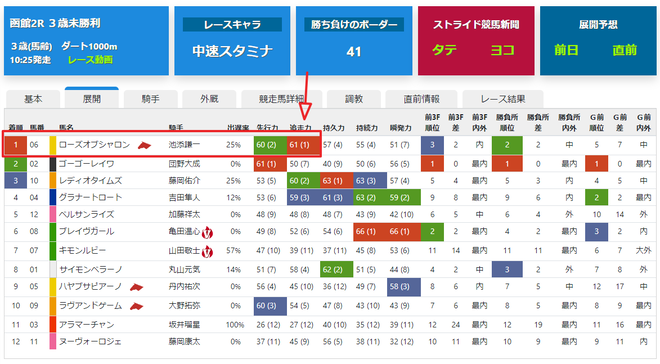The width and height of the screenshot is (660, 364).
Task: Click horse name レディオタイムズ
Action: pos(90,181)
